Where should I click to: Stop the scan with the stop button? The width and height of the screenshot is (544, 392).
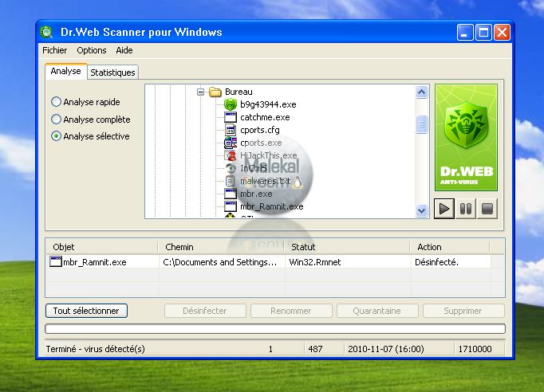[x=487, y=210]
